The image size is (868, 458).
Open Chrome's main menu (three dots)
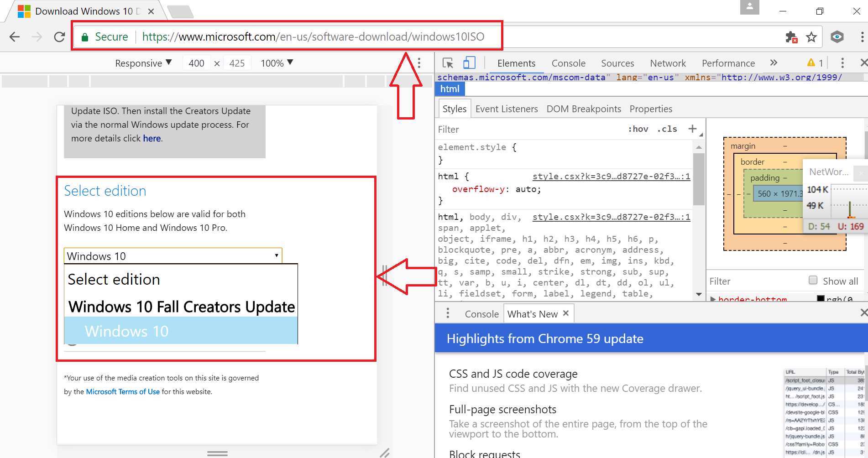(862, 37)
